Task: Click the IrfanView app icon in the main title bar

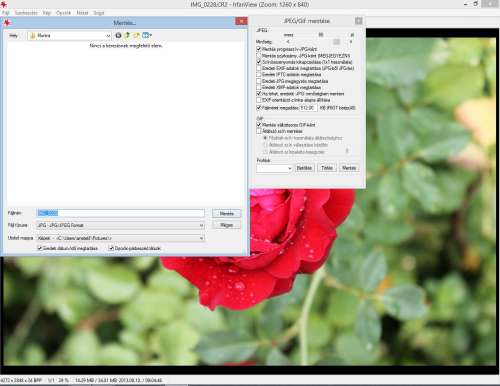Action: (x=3, y=4)
